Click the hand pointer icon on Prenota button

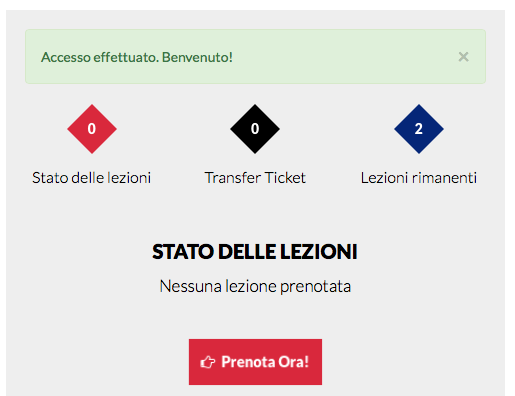(208, 362)
